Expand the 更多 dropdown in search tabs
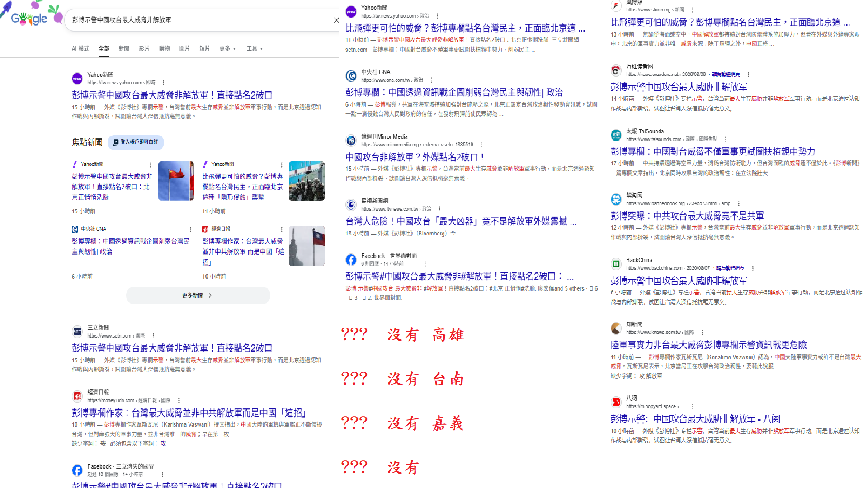 (x=227, y=49)
